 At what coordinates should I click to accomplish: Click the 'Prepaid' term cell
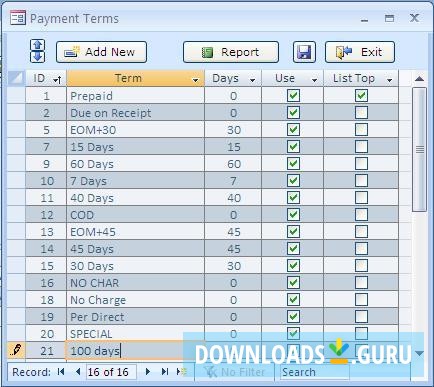[135, 96]
